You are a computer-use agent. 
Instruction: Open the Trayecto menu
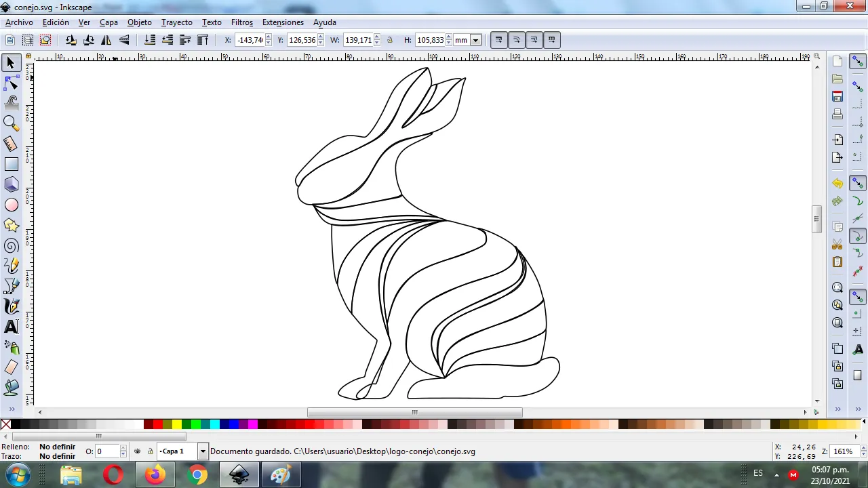(x=177, y=22)
